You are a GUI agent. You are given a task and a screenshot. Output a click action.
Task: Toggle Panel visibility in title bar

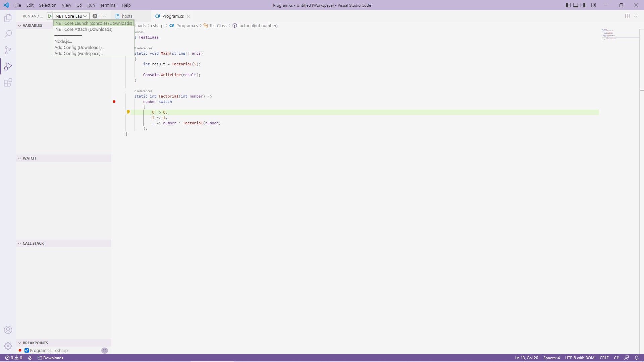pos(576,5)
